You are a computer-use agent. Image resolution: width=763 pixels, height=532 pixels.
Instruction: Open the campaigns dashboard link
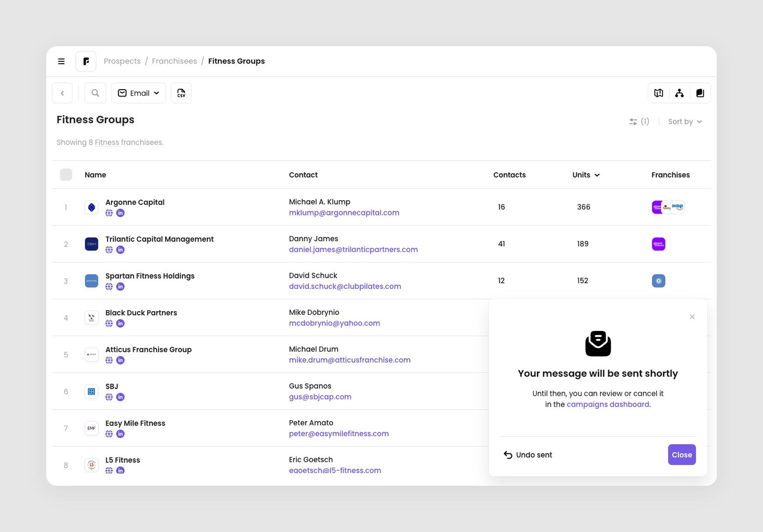tap(608, 404)
